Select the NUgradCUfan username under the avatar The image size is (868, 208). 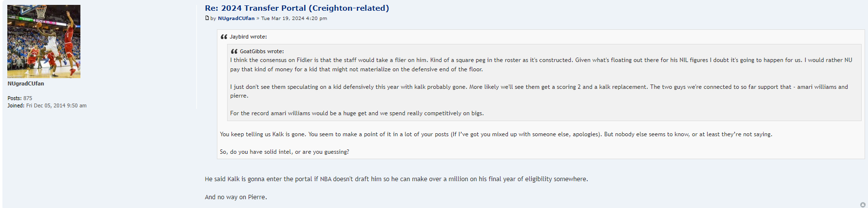coord(26,83)
